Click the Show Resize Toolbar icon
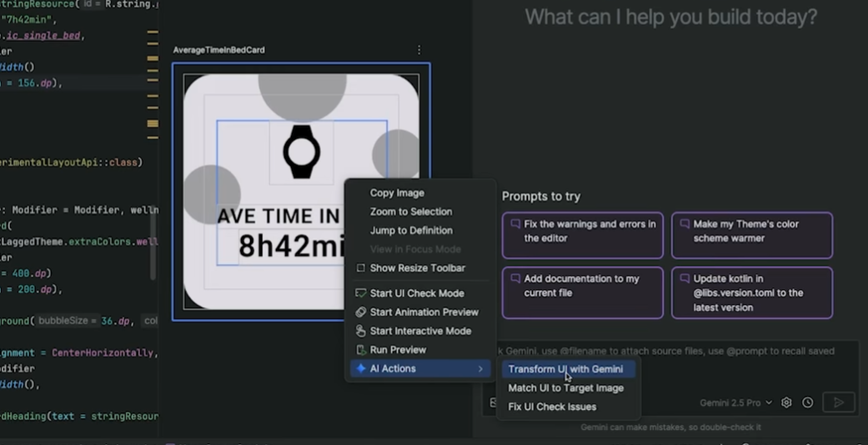Image resolution: width=868 pixels, height=445 pixels. point(361,267)
